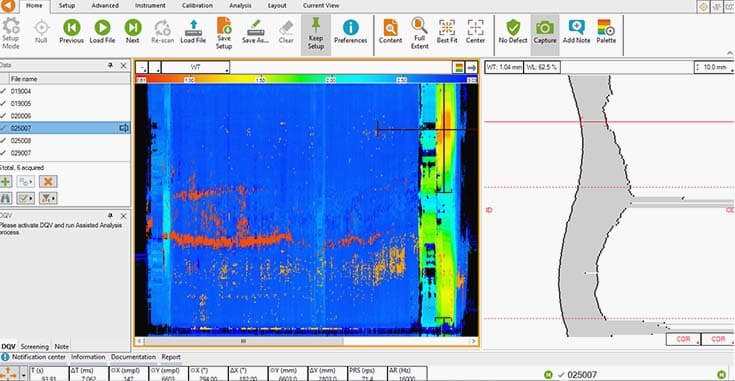735x381 pixels.
Task: Click the Clear eraser icon
Action: (286, 28)
